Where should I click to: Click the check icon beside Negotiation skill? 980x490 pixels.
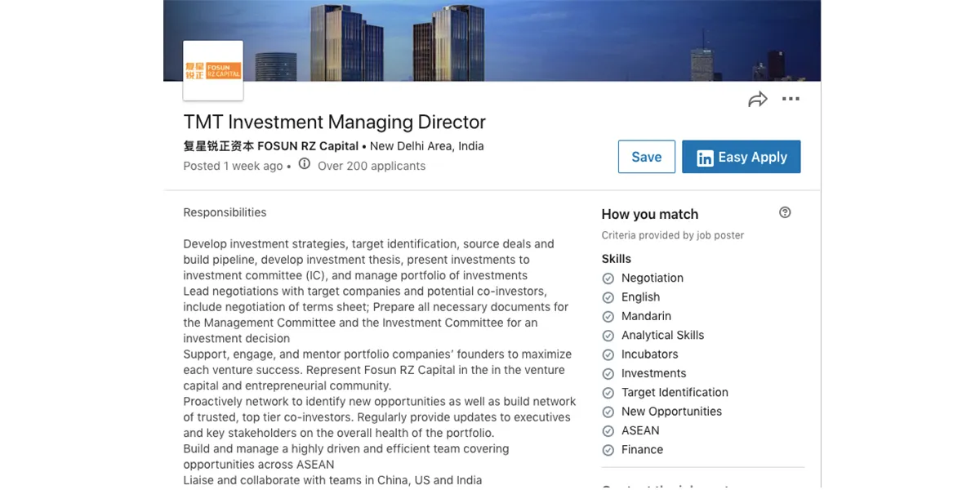pyautogui.click(x=608, y=278)
